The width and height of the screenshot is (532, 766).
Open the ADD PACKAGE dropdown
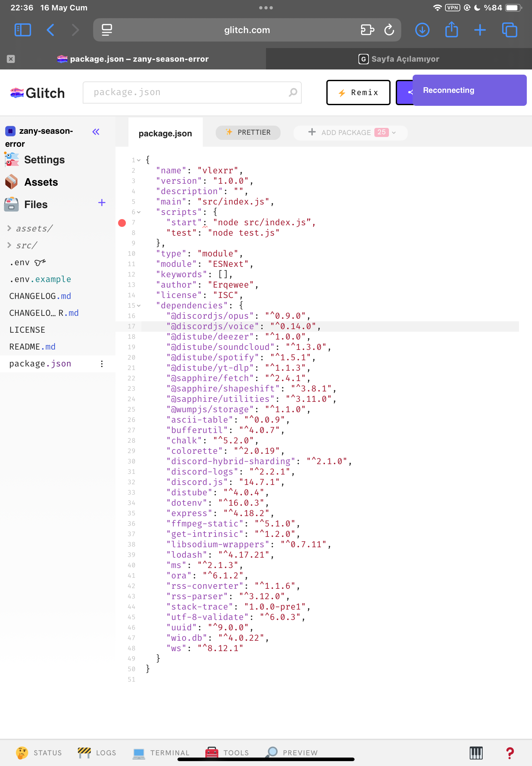tap(350, 133)
